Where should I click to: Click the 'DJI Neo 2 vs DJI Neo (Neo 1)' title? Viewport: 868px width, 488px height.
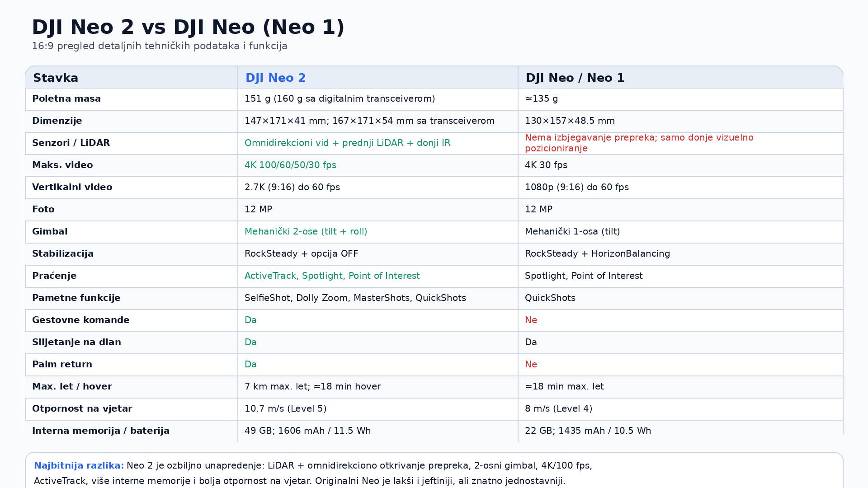[x=188, y=27]
